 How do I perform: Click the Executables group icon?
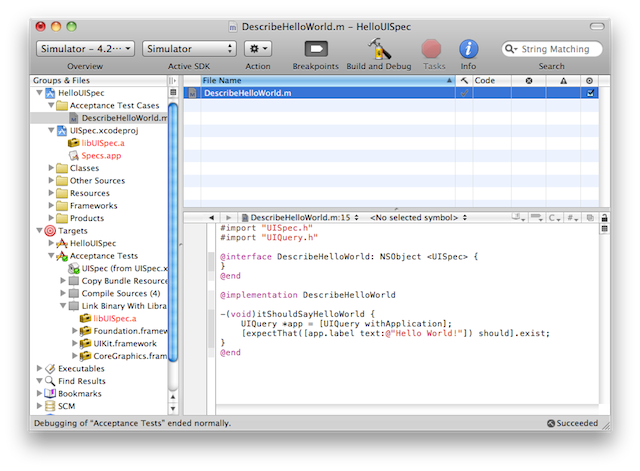pos(50,369)
